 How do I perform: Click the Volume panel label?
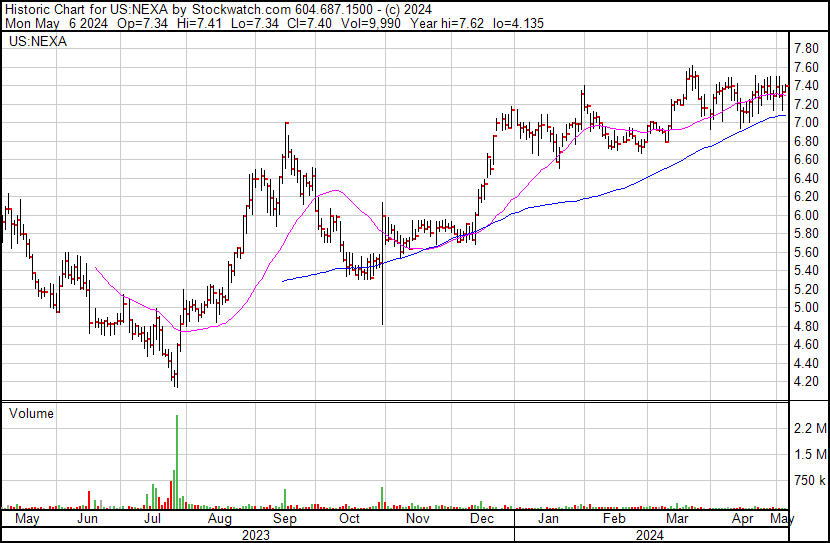[31, 413]
